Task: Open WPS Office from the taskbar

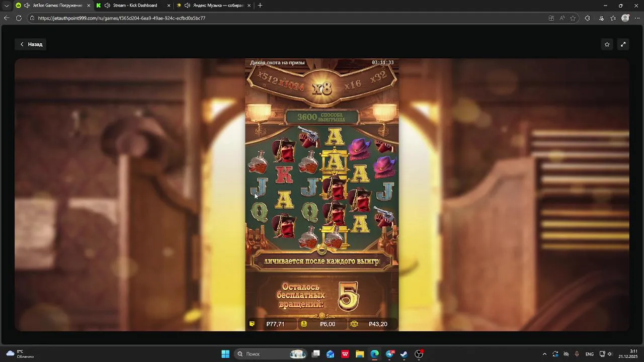Action: 345,354
